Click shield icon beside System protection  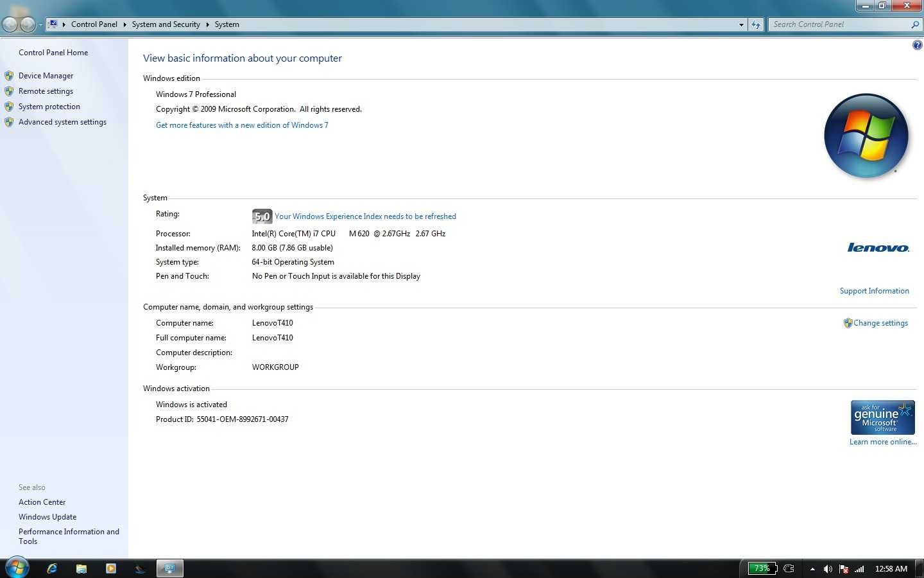point(9,107)
